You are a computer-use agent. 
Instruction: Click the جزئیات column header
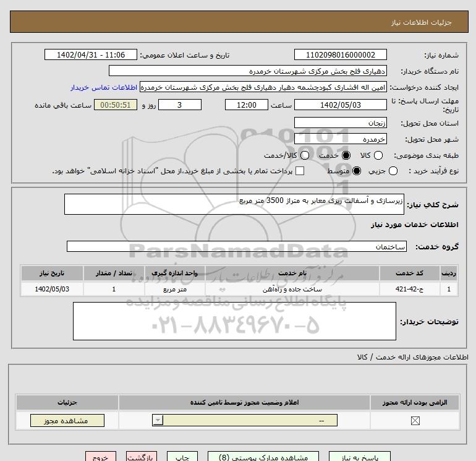tap(67, 402)
